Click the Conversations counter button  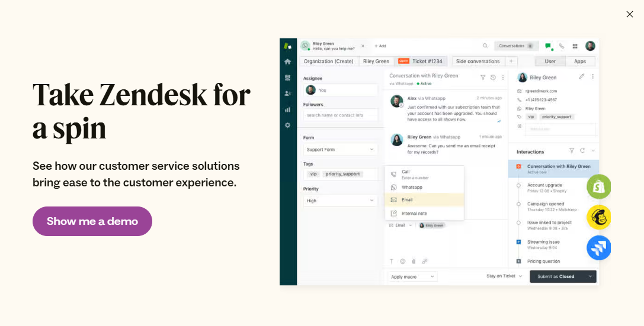click(x=516, y=46)
